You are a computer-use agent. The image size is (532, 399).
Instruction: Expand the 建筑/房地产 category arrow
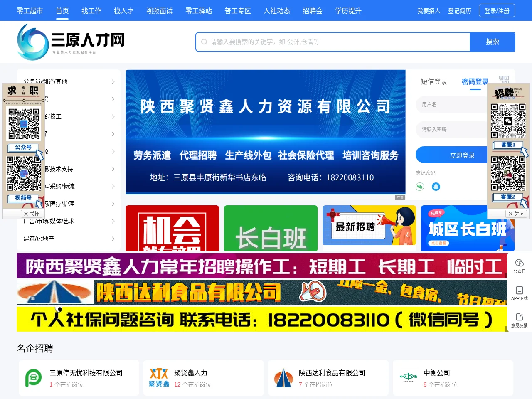pos(113,239)
